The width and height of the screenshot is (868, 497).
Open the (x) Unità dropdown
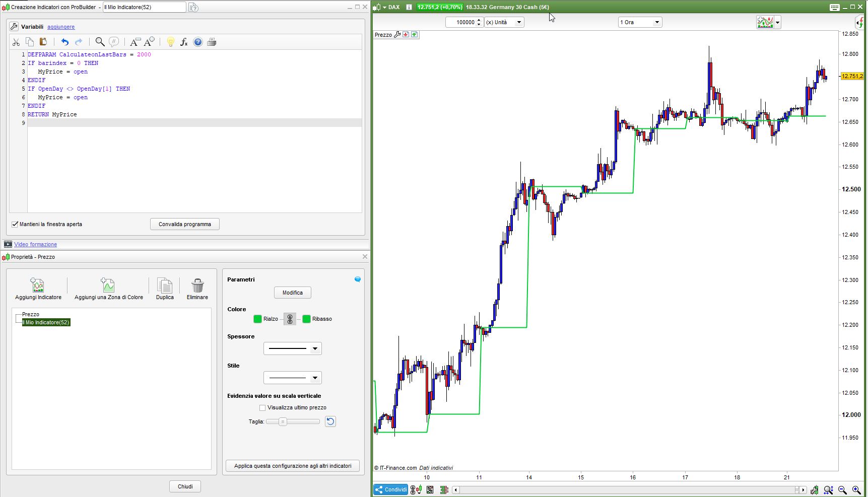coord(504,22)
